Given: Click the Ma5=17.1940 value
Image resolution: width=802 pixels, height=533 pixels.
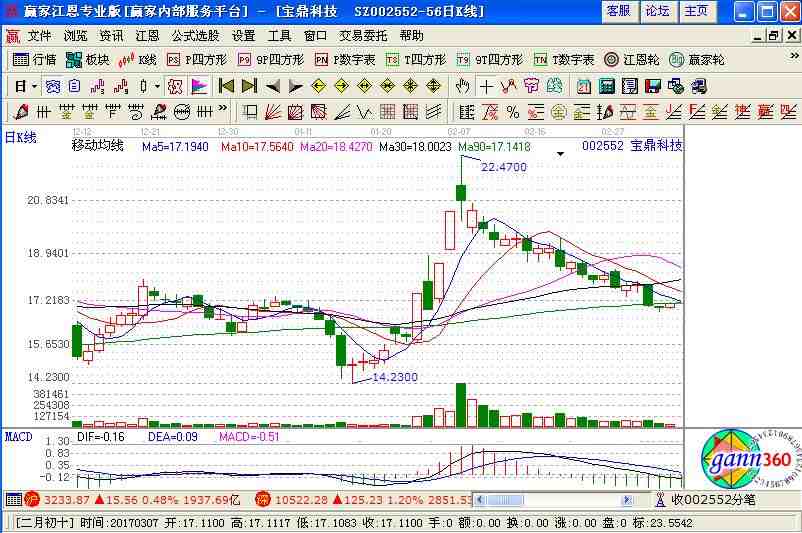Looking at the screenshot, I should pos(175,147).
